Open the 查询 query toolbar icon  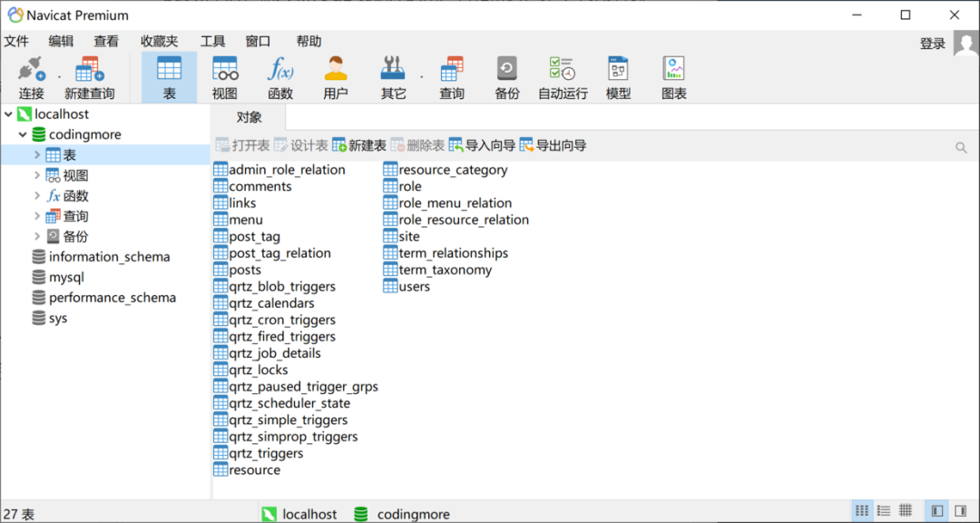[x=451, y=77]
